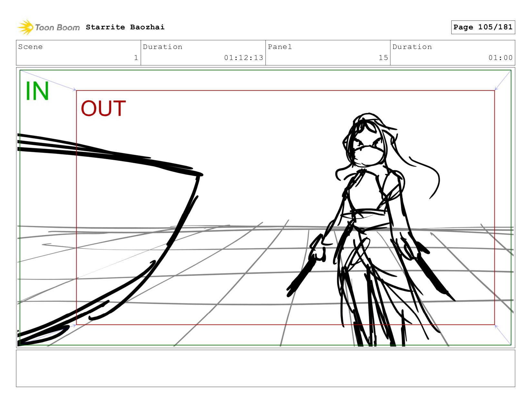Screen dimensions: 532x411
Task: Click the panel duration value 01:00
Action: tap(500, 58)
